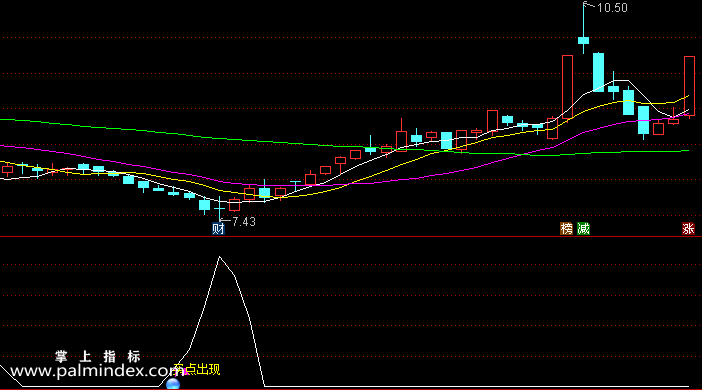Viewport: 702px width, 390px height.
Task: Click the 掌上指标 watermark text
Action: (98, 356)
